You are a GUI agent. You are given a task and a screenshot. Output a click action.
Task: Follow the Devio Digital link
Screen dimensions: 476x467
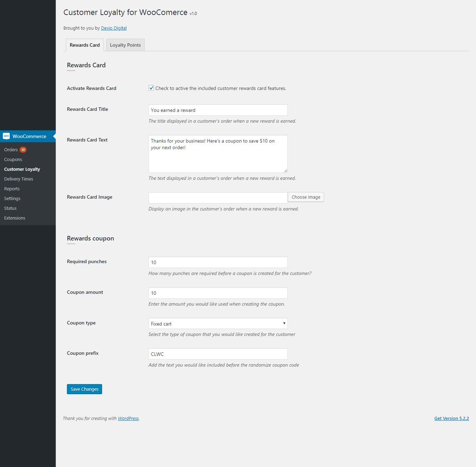[114, 28]
